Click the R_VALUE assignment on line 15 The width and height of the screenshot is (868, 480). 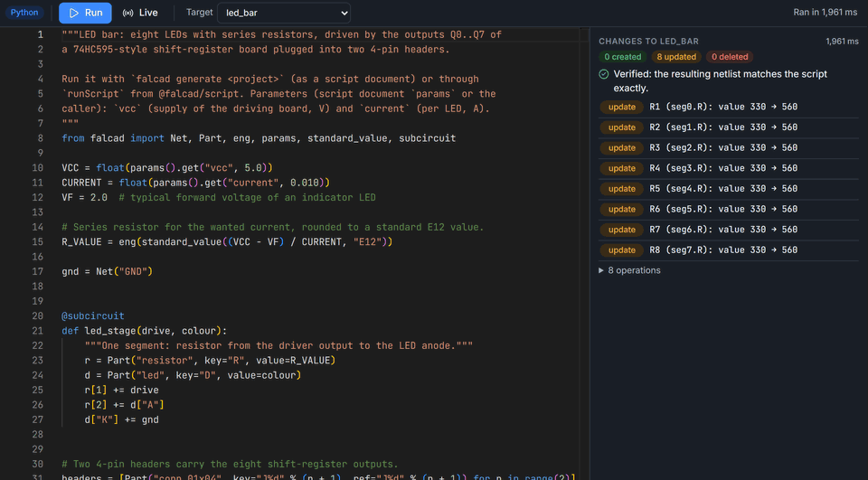point(227,242)
